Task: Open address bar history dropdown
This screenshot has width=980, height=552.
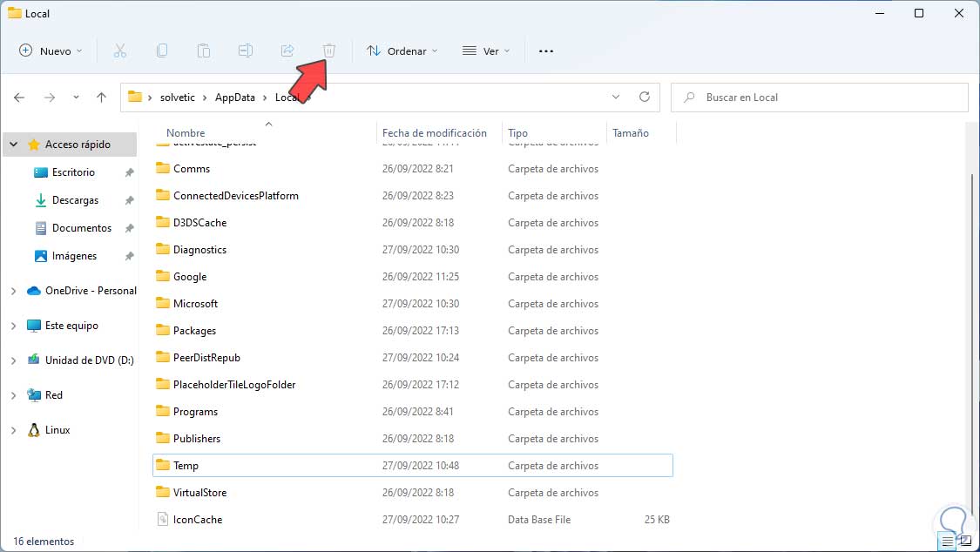Action: click(616, 97)
